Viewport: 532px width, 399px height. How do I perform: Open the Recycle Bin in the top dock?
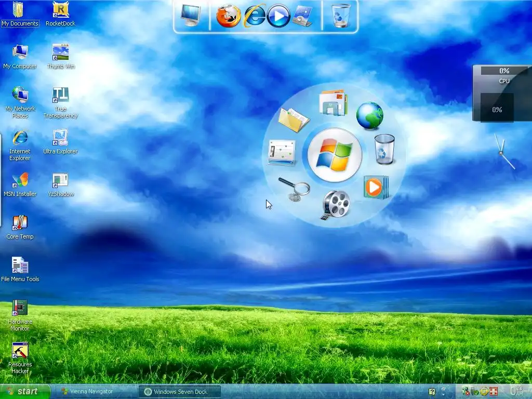341,16
